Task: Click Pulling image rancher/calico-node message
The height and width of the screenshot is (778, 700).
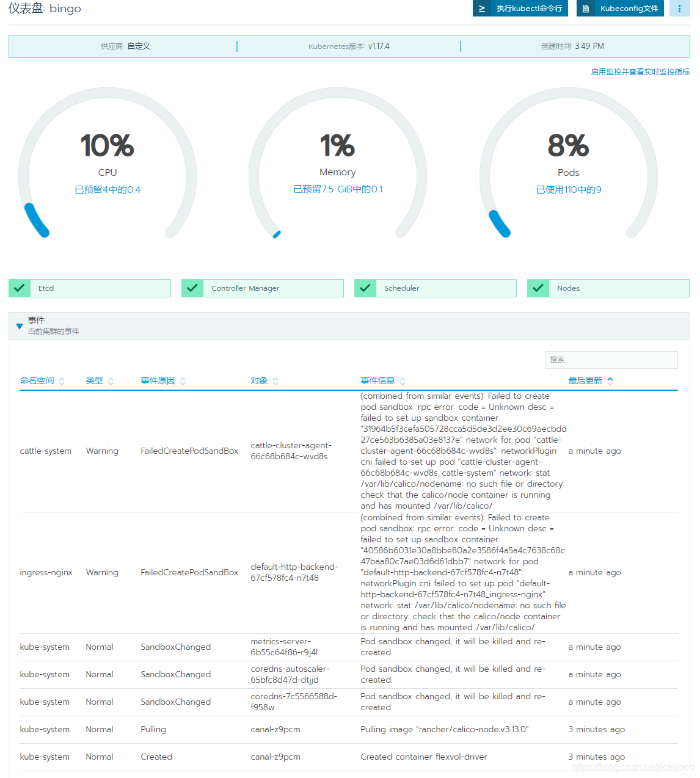Action: tap(445, 730)
